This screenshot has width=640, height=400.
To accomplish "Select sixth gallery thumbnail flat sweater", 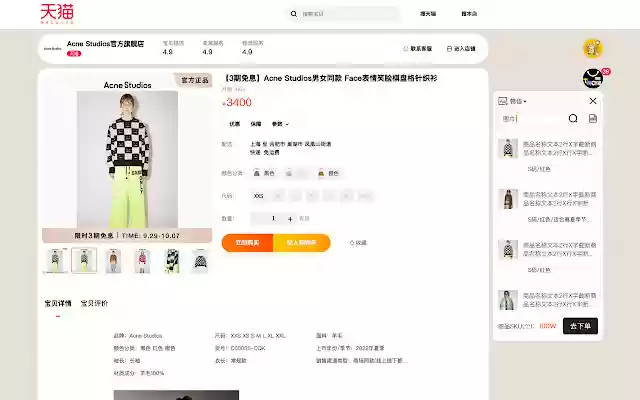I will [200, 260].
